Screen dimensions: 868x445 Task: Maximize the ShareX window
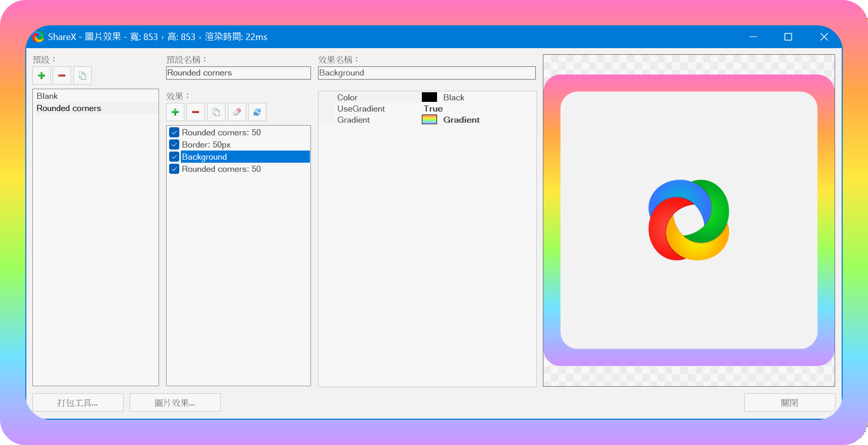point(788,37)
